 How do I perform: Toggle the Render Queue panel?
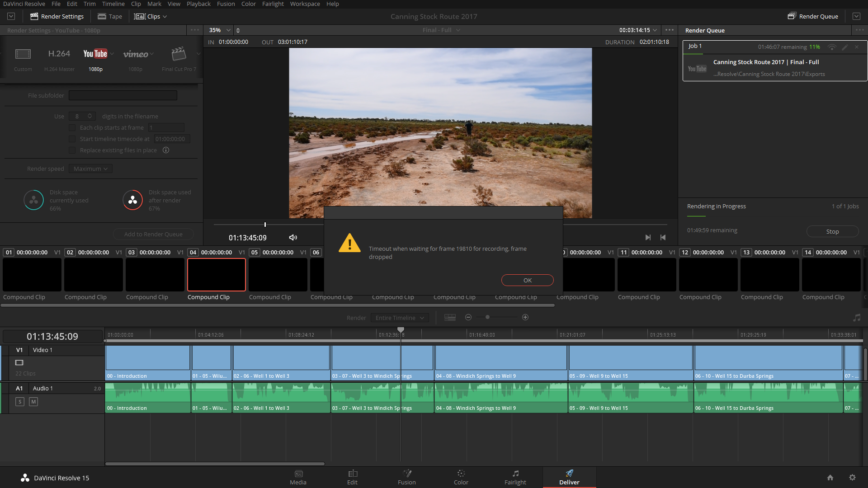tap(812, 17)
